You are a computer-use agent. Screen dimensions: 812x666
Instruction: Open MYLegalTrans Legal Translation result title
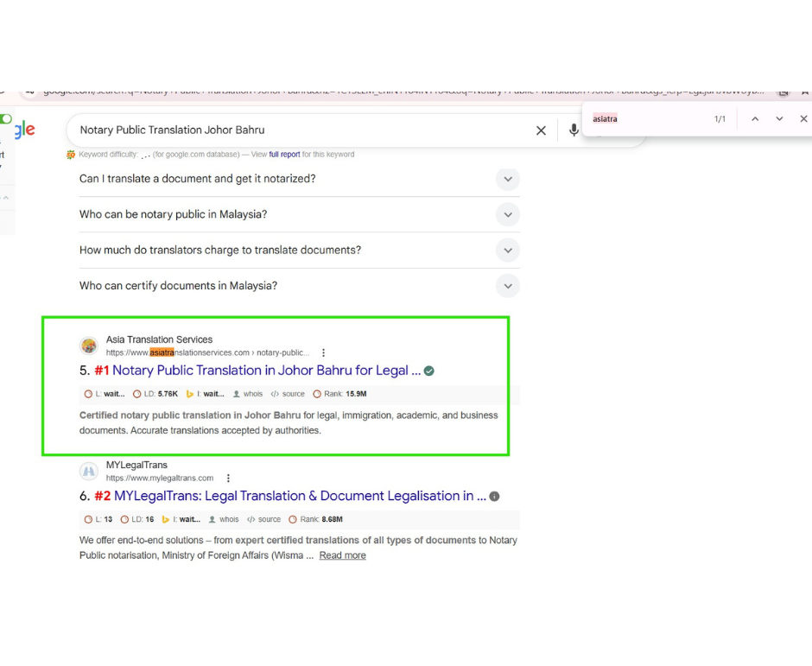coord(300,496)
